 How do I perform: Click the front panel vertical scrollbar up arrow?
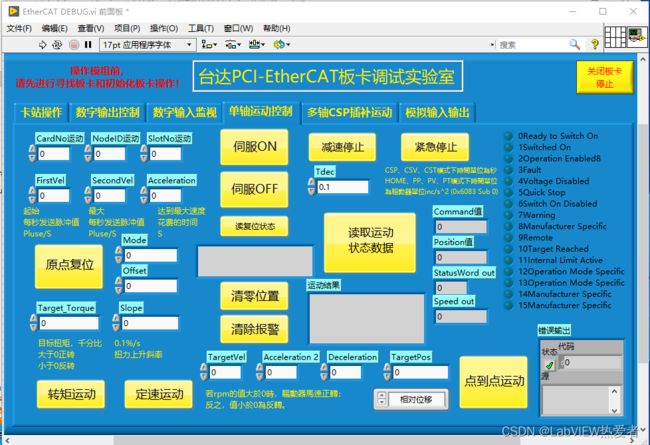click(643, 59)
